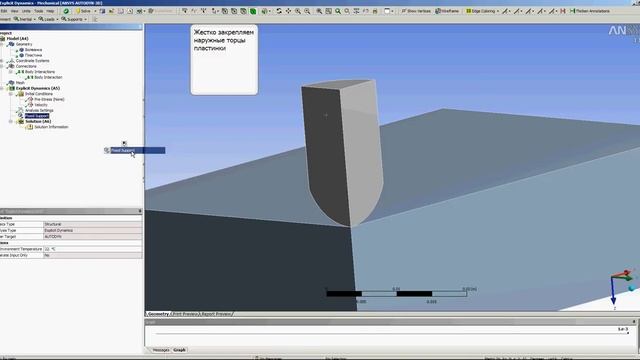Switch to the Geometry tab
640x360 pixels.
tap(158, 314)
